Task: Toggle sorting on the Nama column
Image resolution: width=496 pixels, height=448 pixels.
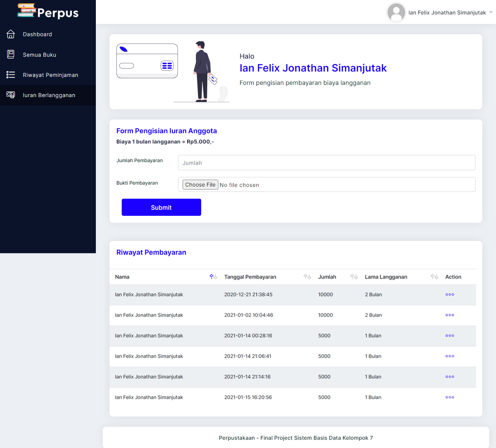Action: (x=213, y=277)
